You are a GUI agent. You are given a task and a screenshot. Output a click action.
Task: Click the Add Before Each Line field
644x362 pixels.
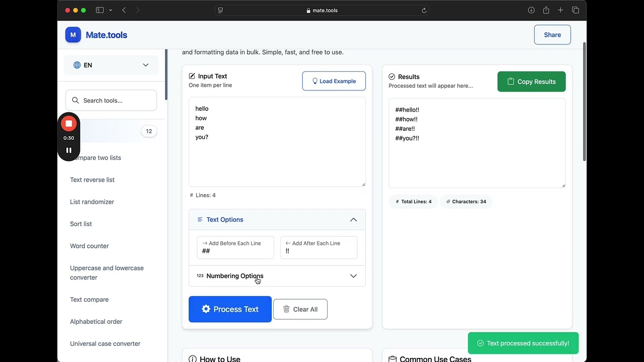point(235,247)
